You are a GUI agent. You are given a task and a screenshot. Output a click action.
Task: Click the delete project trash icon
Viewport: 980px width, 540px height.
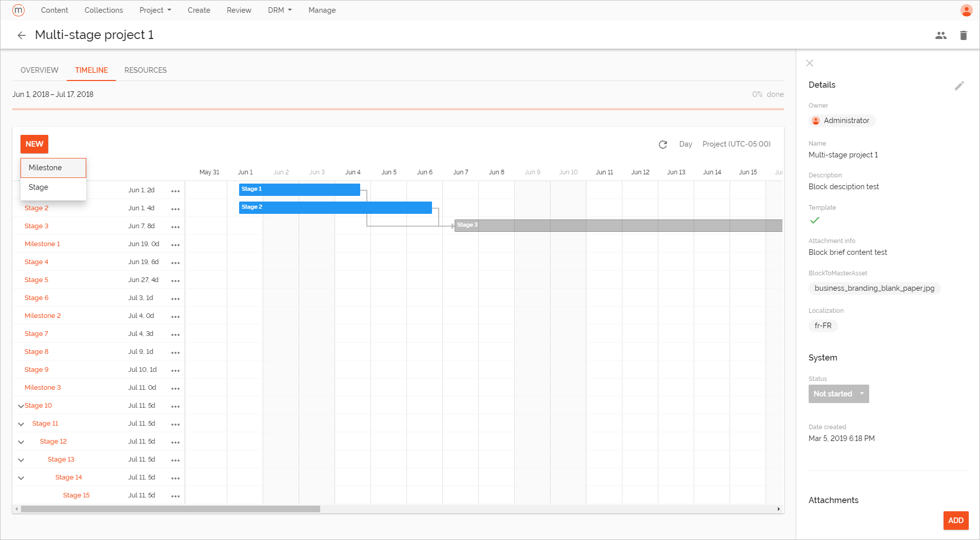pos(963,35)
